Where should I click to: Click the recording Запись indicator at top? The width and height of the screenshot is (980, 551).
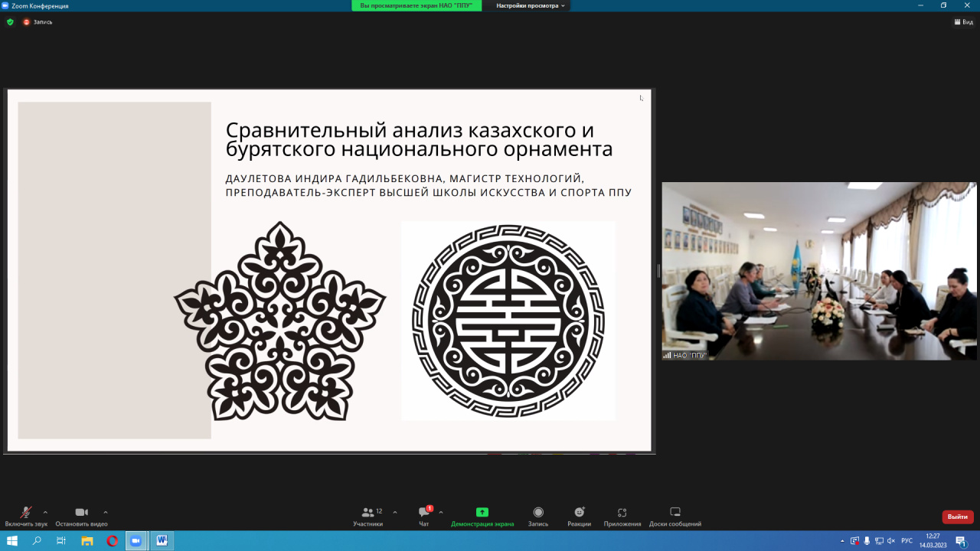tap(38, 22)
